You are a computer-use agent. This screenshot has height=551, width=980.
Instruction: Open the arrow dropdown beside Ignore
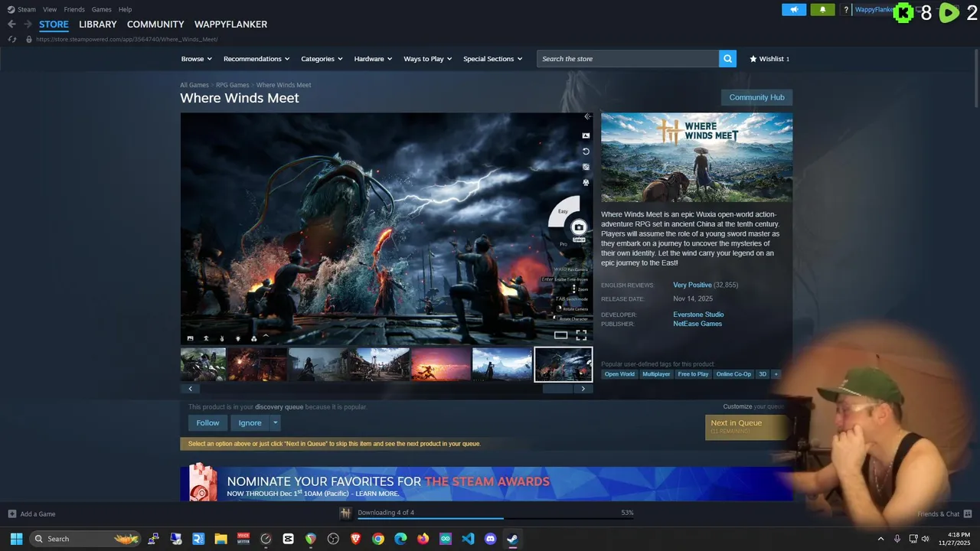(276, 422)
